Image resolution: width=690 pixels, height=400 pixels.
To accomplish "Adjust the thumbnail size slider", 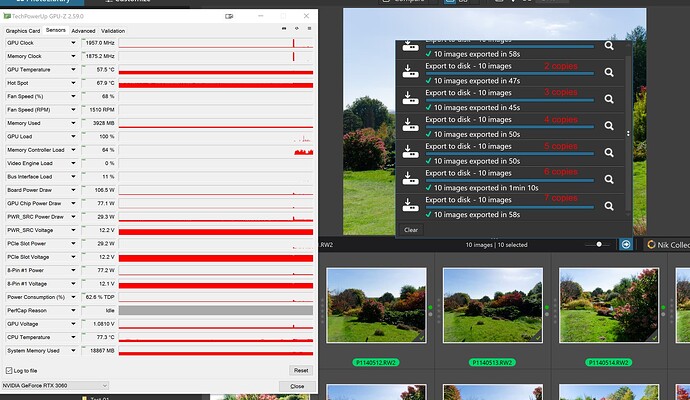I will 600,244.
